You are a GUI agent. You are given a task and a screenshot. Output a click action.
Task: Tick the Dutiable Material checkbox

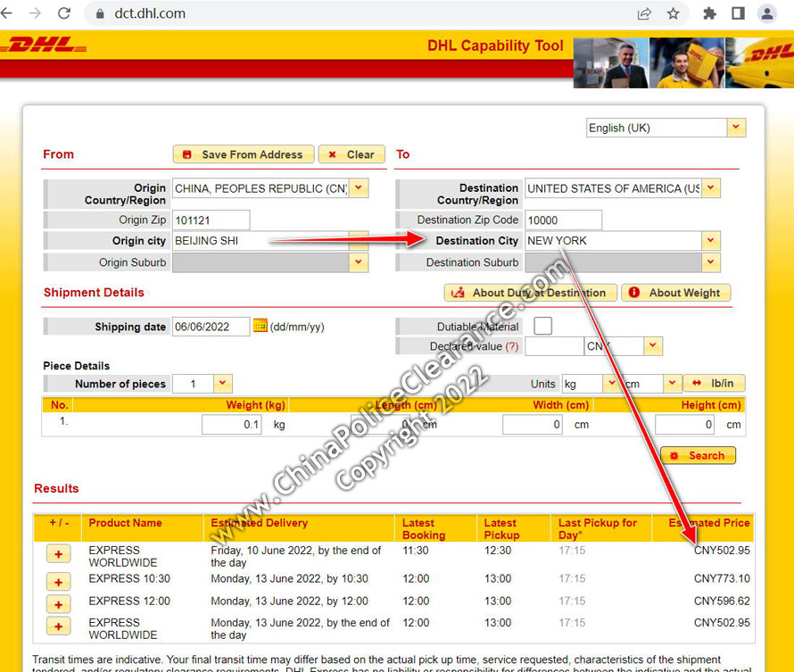coord(542,326)
